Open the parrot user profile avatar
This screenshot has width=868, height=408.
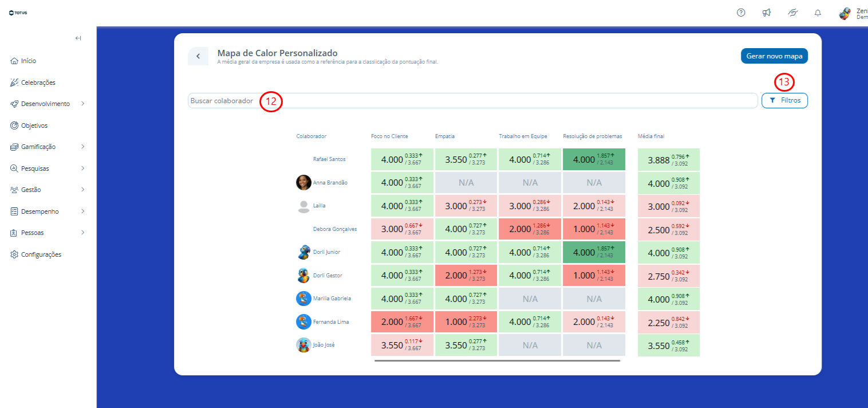coord(845,13)
